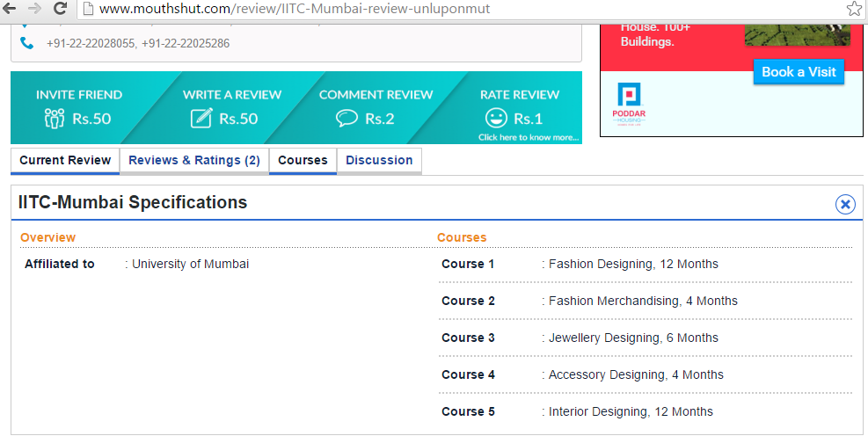Click the Write a Review pencil icon

[201, 118]
